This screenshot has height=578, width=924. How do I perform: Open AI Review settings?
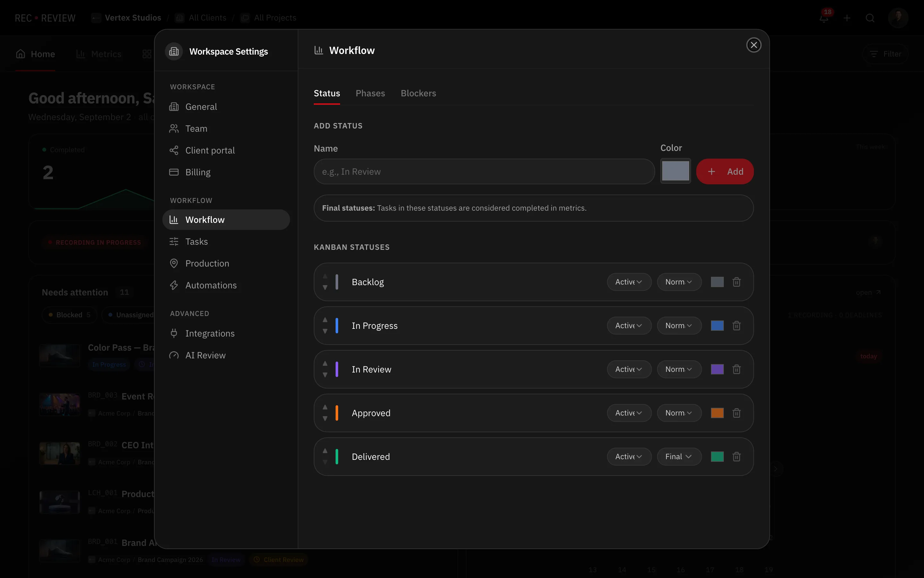pos(226,355)
